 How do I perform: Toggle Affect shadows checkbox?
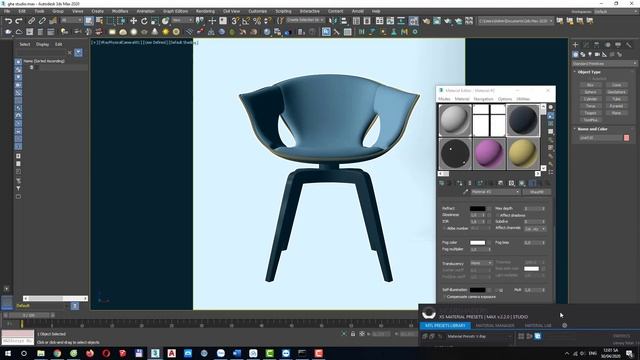498,215
